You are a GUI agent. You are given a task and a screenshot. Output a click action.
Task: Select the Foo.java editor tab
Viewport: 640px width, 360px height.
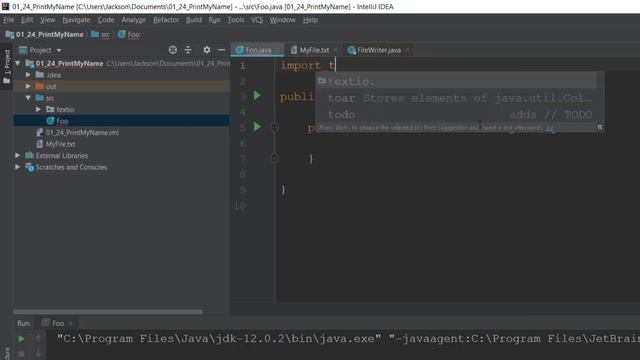(256, 50)
